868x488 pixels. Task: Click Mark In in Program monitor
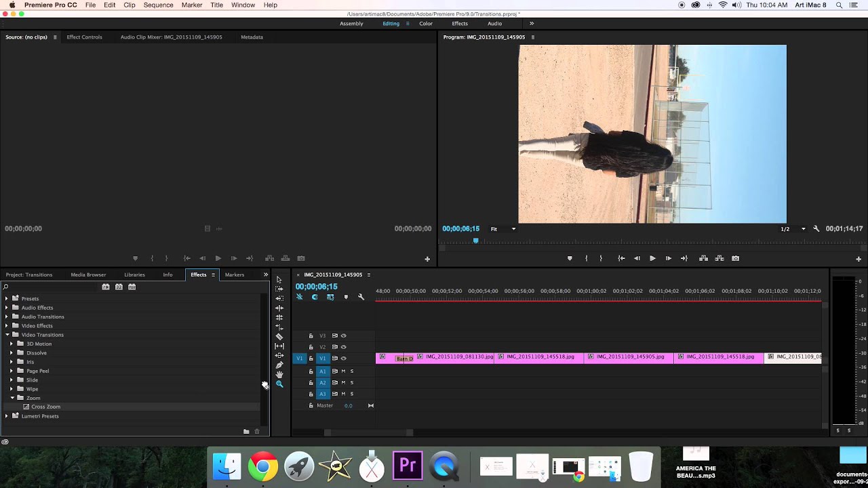[x=586, y=258]
